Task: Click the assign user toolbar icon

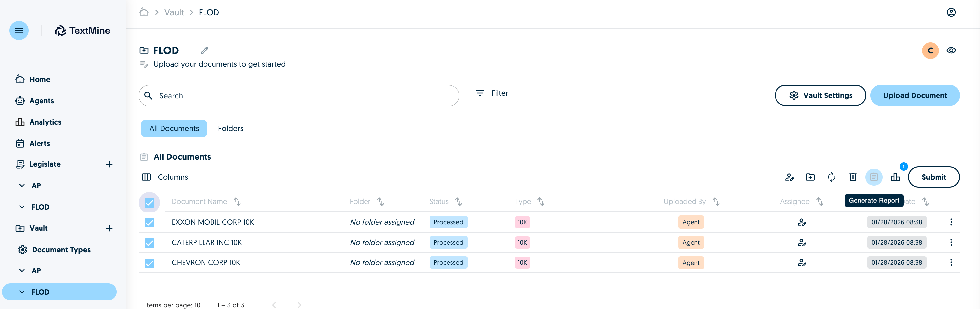Action: [789, 177]
